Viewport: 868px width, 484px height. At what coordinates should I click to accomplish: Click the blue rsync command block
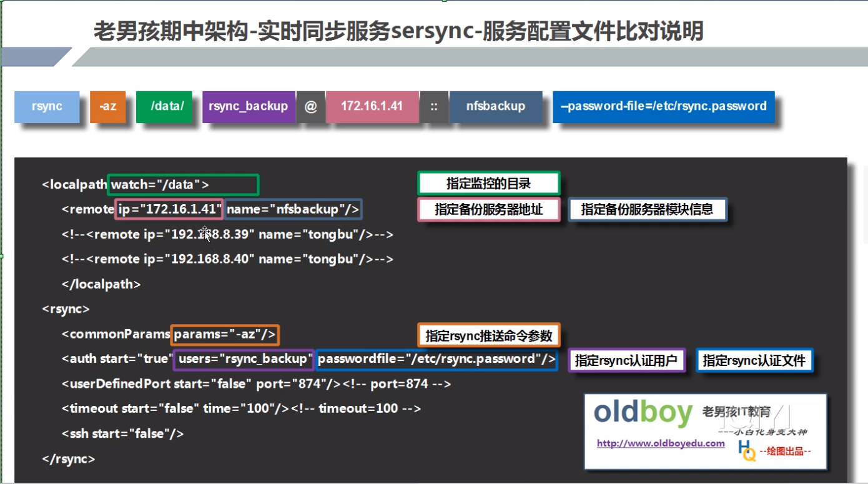(x=47, y=106)
